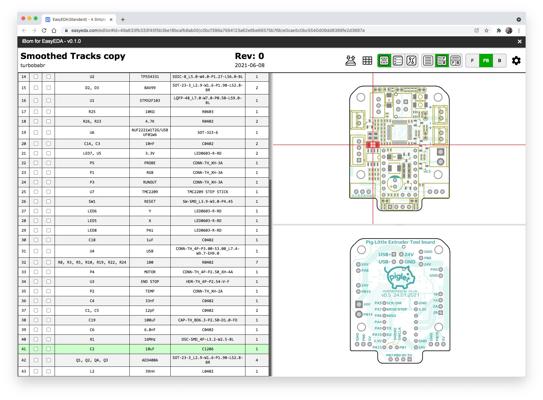Select the grouped BOM view icon

384,61
